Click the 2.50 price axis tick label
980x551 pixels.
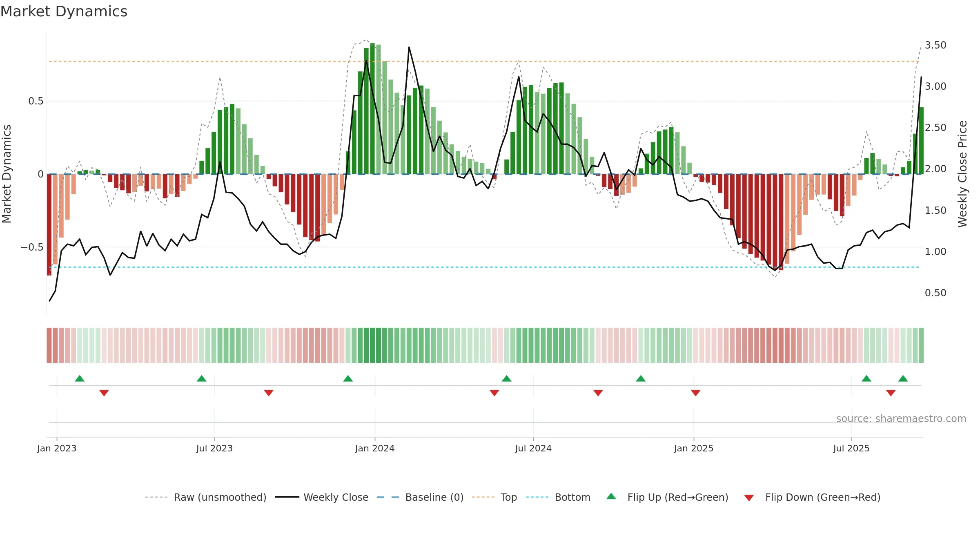point(935,127)
